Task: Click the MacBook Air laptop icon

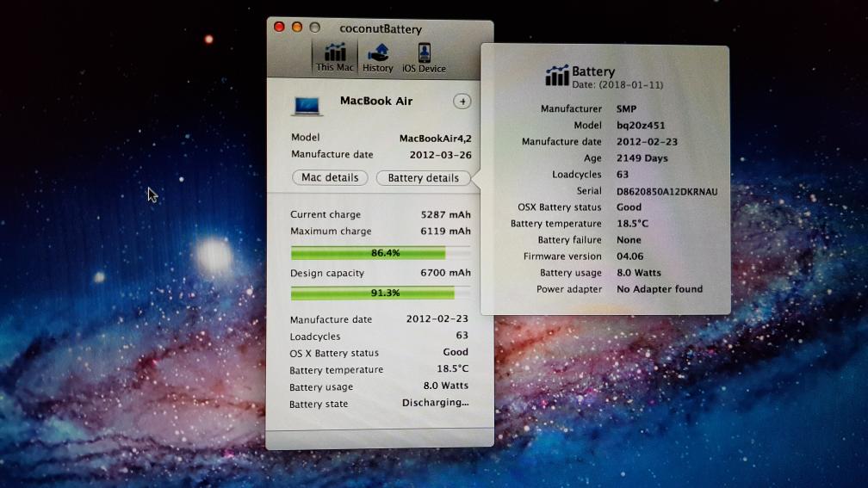Action: point(307,106)
